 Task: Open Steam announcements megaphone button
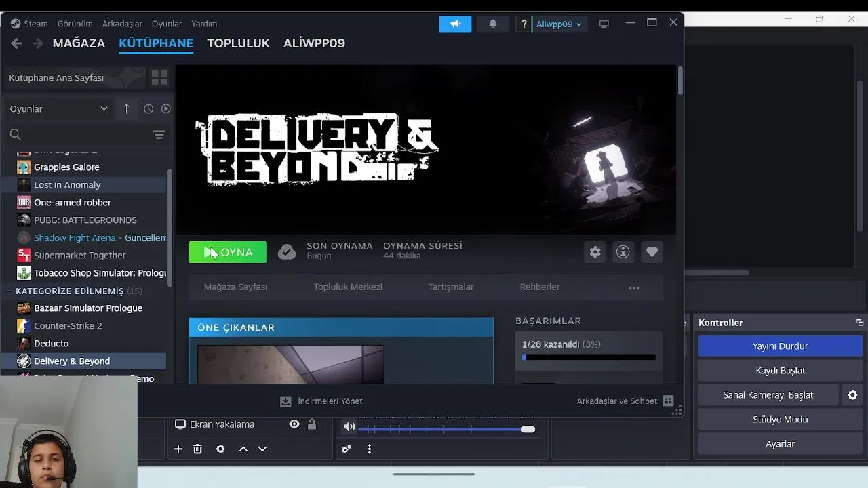click(455, 24)
